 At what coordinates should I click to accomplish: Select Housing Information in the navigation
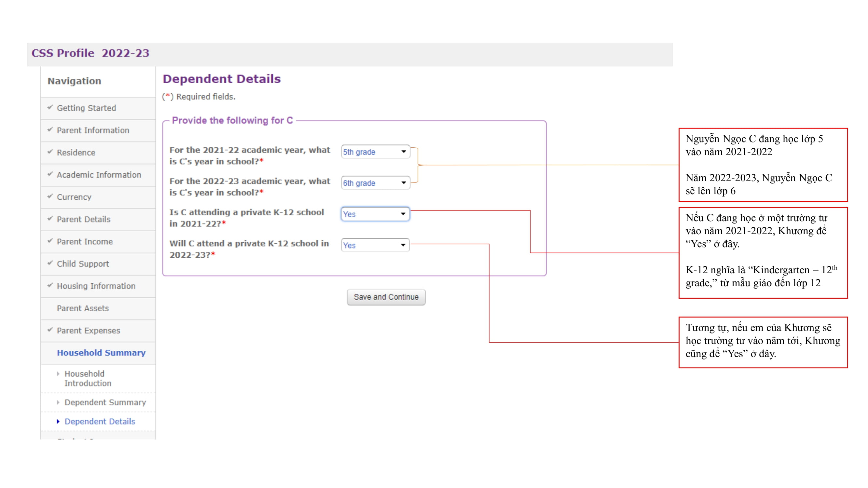(96, 286)
